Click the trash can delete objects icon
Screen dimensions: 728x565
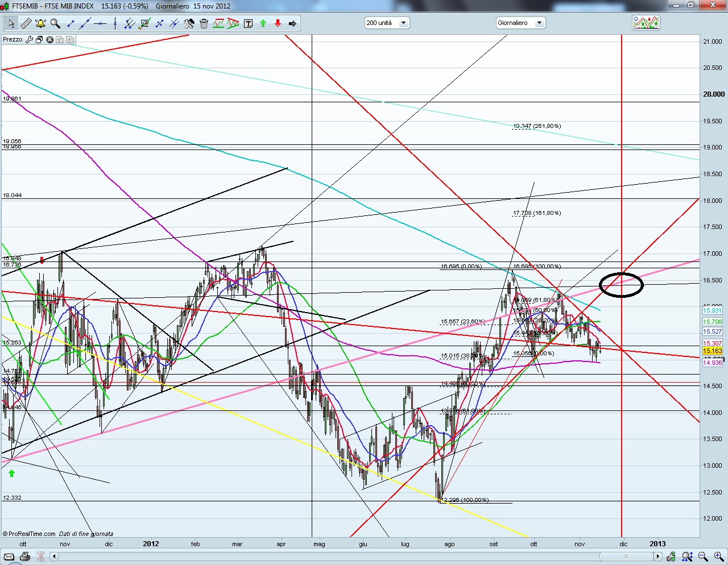point(204,23)
